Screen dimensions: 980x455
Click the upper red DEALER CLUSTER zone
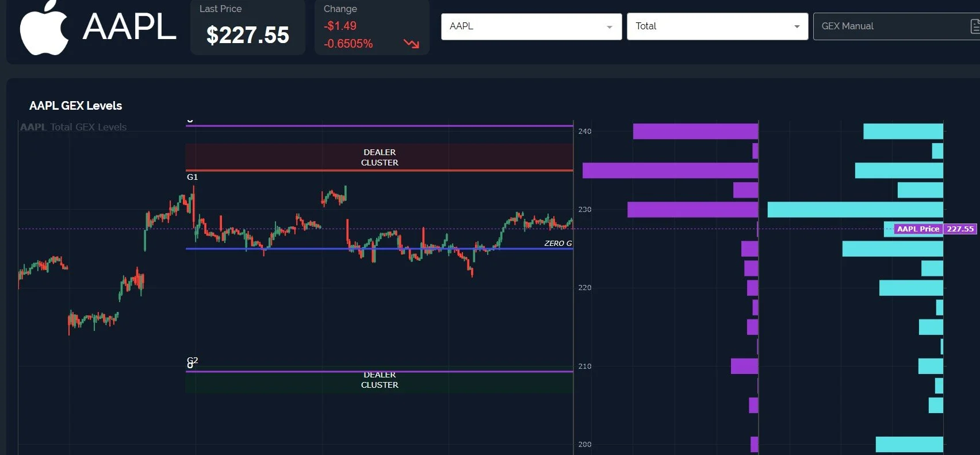tap(380, 157)
